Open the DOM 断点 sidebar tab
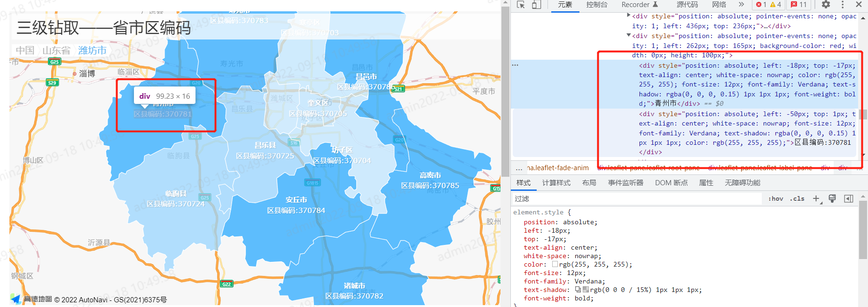Image resolution: width=868 pixels, height=307 pixels. click(671, 183)
